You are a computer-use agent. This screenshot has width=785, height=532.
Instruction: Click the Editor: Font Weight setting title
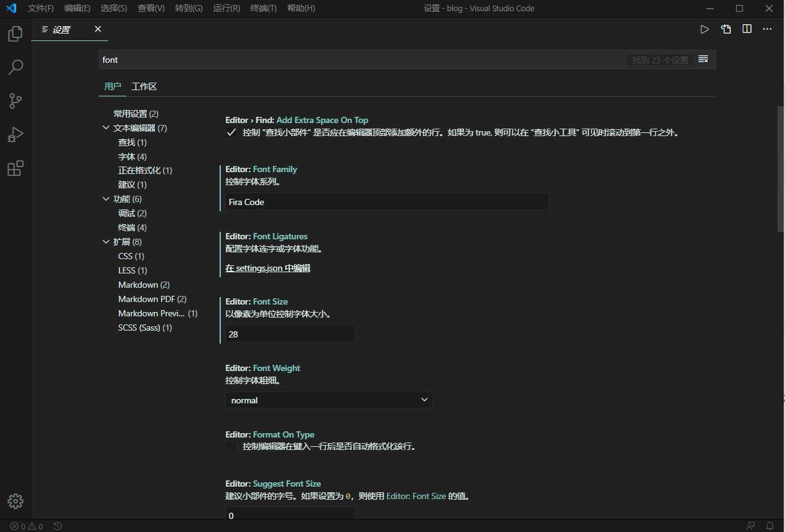tap(262, 368)
